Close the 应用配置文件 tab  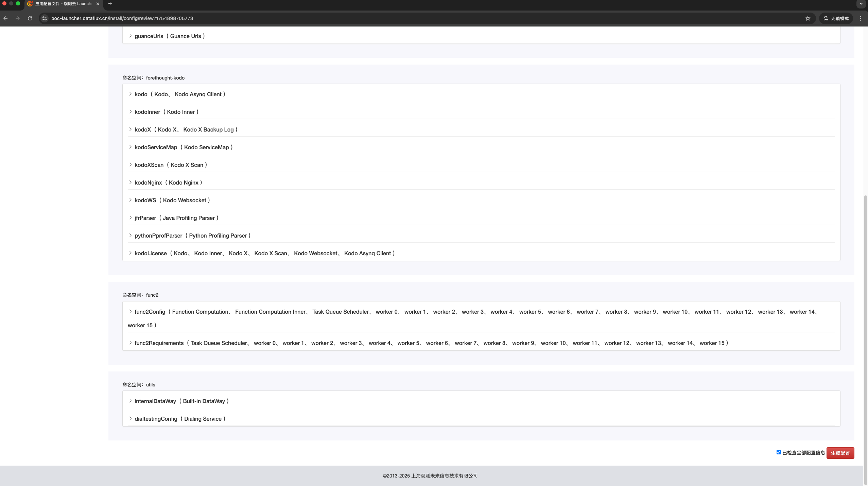pyautogui.click(x=98, y=4)
